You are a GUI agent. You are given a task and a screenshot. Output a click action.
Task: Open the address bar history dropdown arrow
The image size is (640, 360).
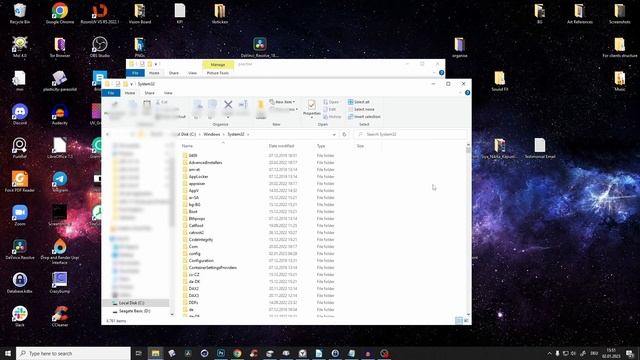click(x=334, y=134)
